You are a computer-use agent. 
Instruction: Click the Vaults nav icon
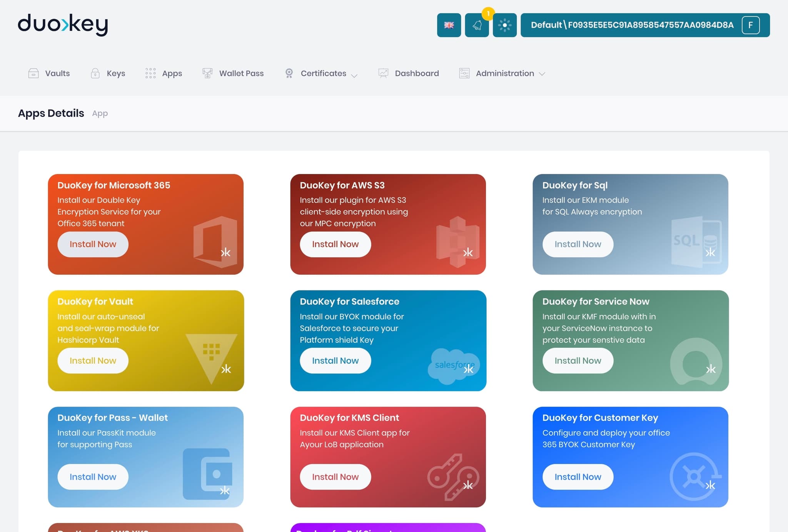coord(33,73)
